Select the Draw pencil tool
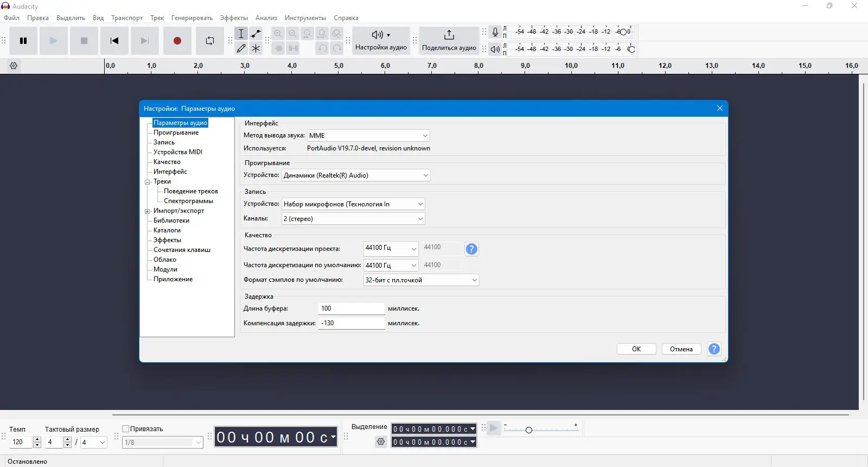Image resolution: width=868 pixels, height=467 pixels. click(x=241, y=48)
